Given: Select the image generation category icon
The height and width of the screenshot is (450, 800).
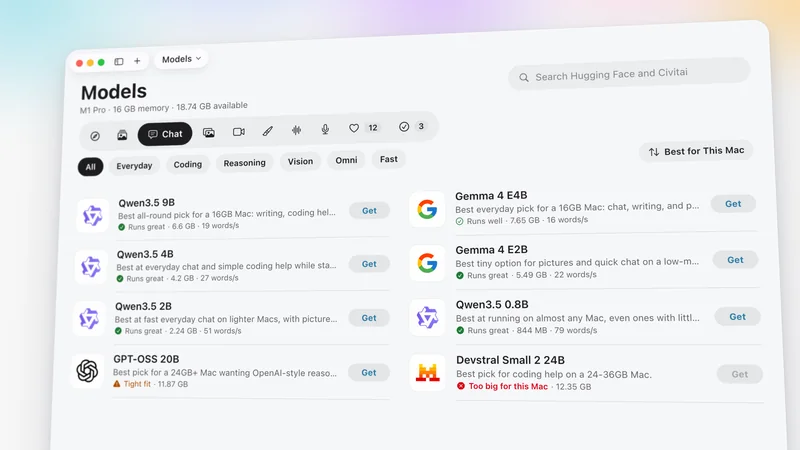Looking at the screenshot, I should (122, 135).
